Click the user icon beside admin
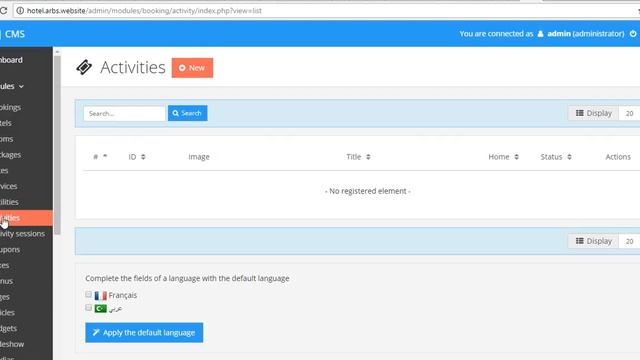Viewport: 640px width, 360px height. tap(540, 33)
